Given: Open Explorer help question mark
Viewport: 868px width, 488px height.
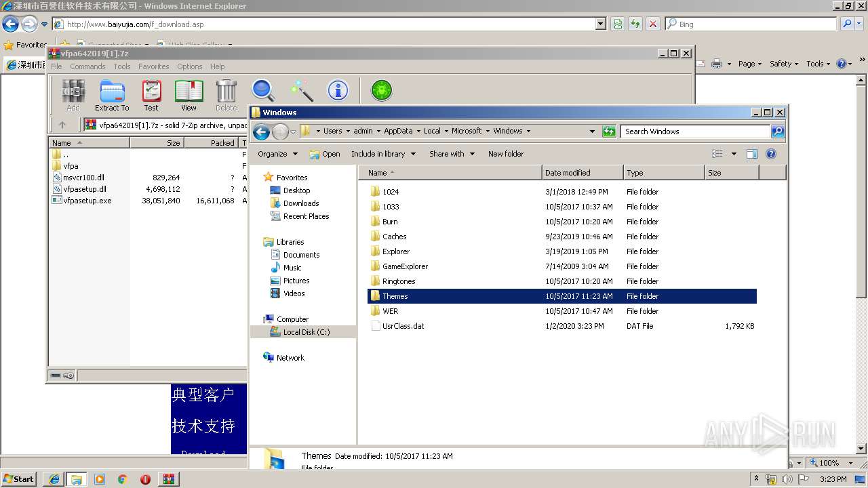Looking at the screenshot, I should (771, 154).
